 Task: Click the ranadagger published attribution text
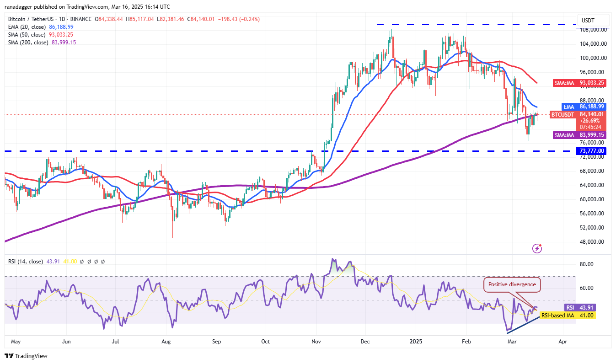[x=87, y=7]
